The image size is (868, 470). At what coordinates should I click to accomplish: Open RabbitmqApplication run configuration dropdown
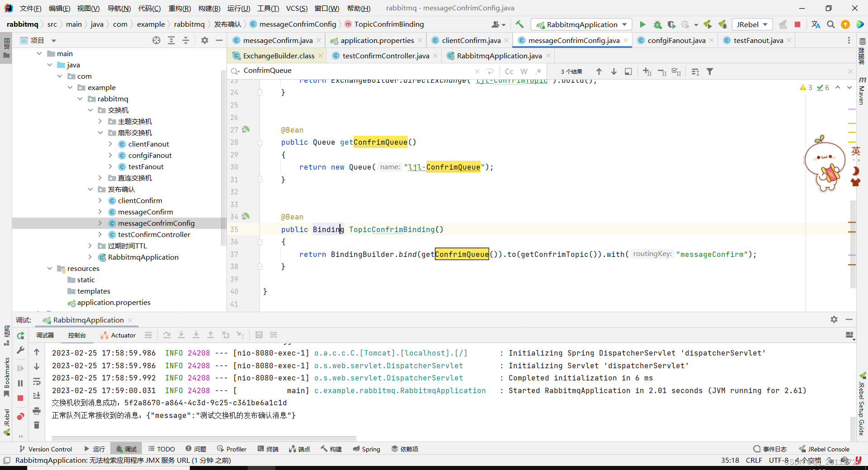tap(581, 24)
